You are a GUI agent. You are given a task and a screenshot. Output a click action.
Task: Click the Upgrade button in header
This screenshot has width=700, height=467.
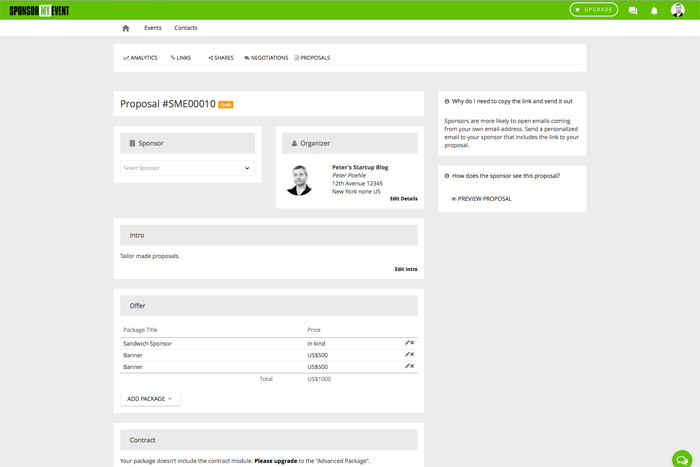[594, 10]
